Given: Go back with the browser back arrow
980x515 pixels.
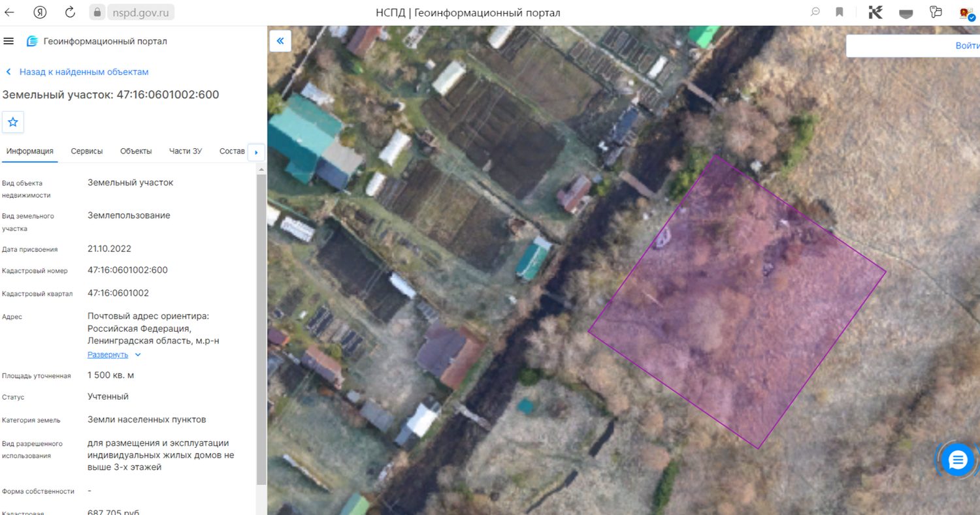Looking at the screenshot, I should click(10, 12).
